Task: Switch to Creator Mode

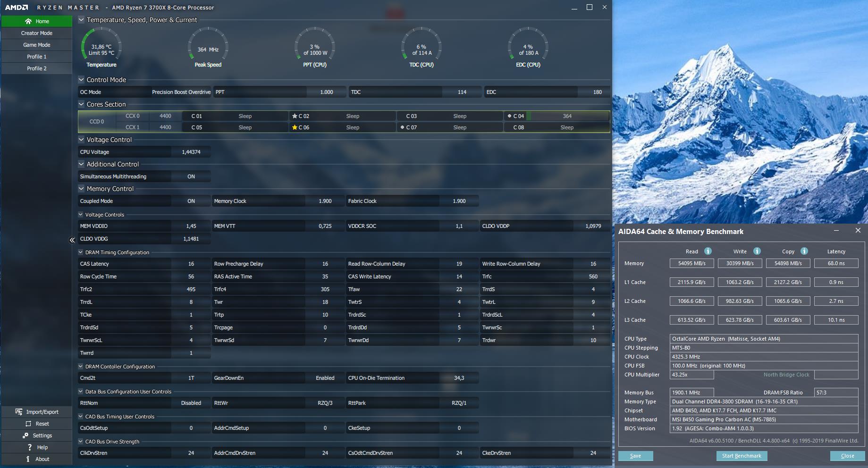Action: pyautogui.click(x=36, y=33)
